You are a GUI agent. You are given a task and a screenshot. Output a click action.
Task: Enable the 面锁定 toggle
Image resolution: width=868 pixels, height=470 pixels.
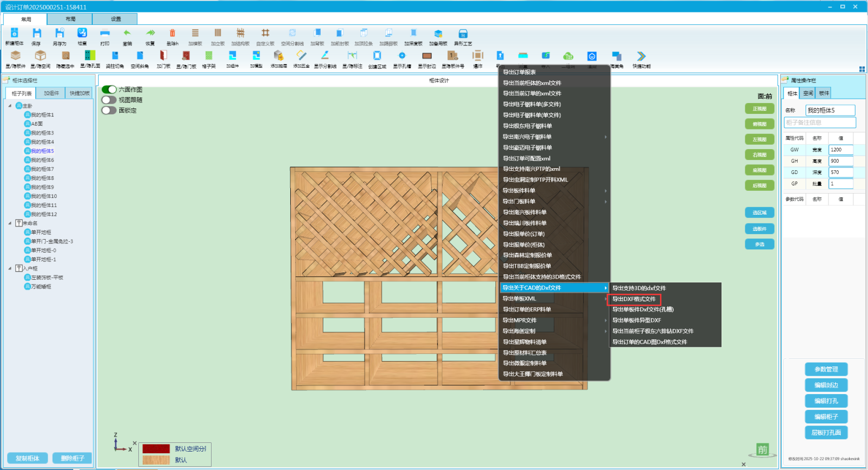(109, 111)
